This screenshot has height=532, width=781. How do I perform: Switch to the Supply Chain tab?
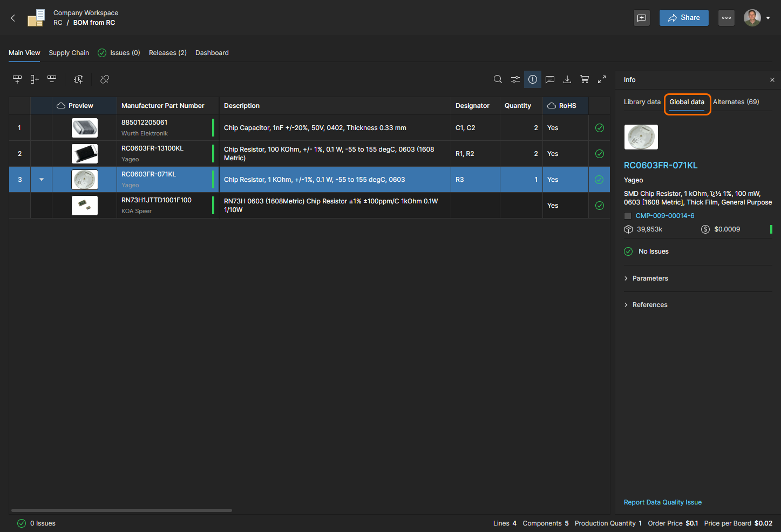(x=69, y=53)
